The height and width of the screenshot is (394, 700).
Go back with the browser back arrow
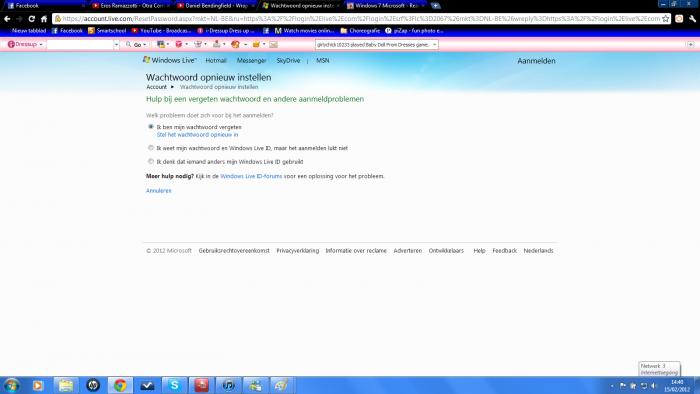point(7,19)
